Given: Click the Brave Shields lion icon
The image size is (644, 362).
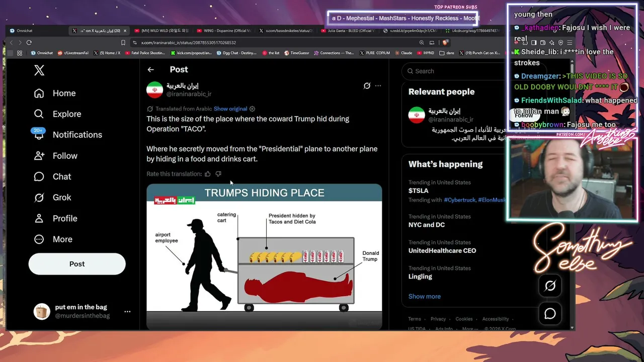Looking at the screenshot, I should [x=445, y=43].
